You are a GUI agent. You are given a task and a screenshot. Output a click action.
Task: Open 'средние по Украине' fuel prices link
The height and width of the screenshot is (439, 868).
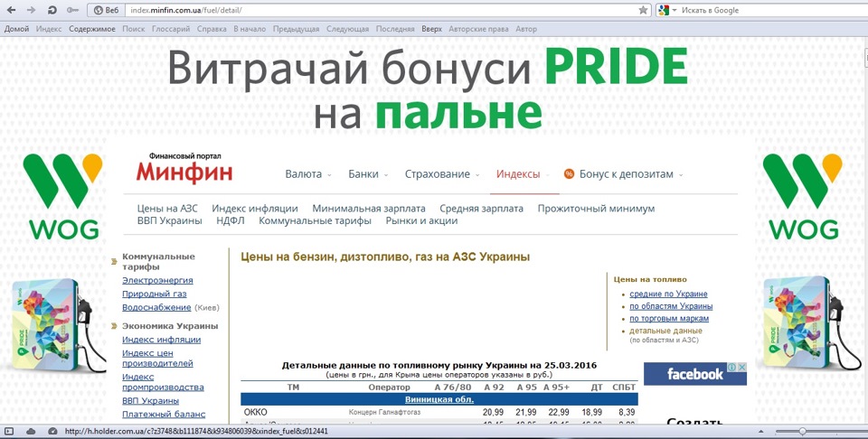tap(668, 294)
